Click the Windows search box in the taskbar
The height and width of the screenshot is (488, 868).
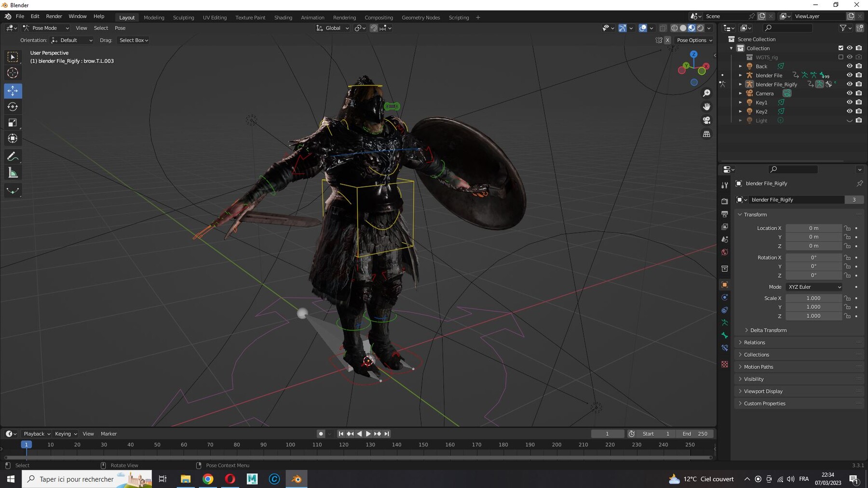tap(77, 479)
